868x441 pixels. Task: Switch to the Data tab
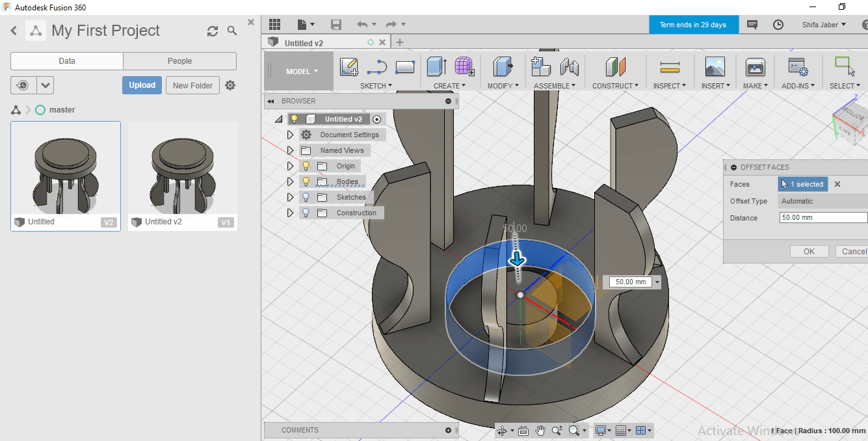point(67,61)
